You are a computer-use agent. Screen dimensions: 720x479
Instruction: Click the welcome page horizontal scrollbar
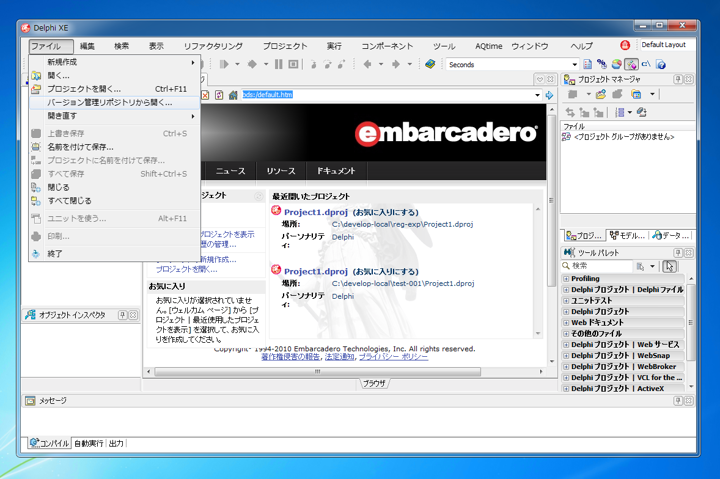pyautogui.click(x=318, y=371)
